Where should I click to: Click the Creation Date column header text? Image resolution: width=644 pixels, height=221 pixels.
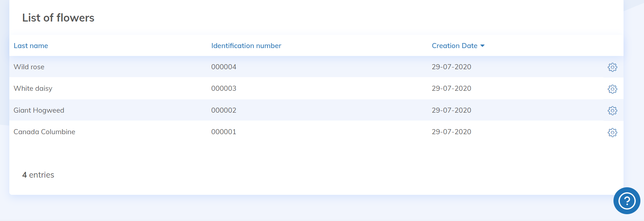click(x=454, y=46)
